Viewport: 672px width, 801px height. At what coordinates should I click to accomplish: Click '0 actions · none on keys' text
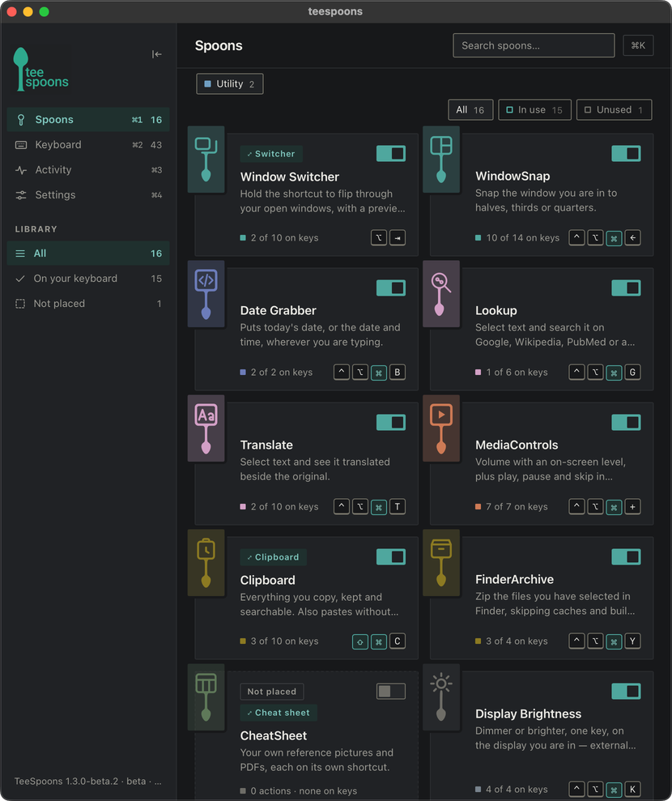304,790
